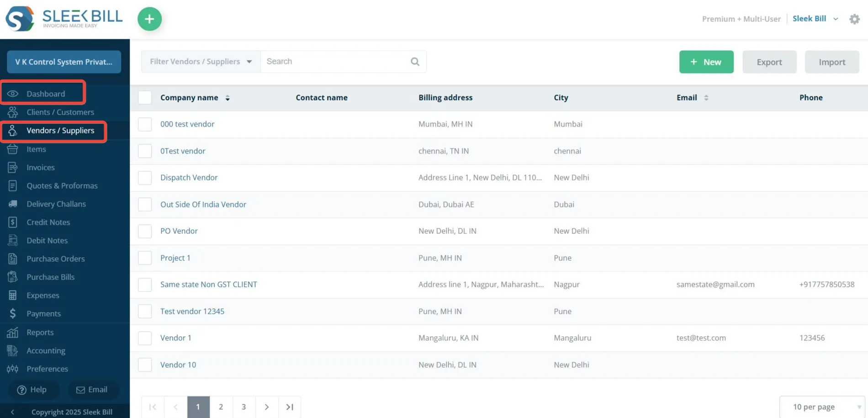Screen dimensions: 868x418
Task: Open the Sleek Bill account dropdown
Action: click(x=815, y=19)
